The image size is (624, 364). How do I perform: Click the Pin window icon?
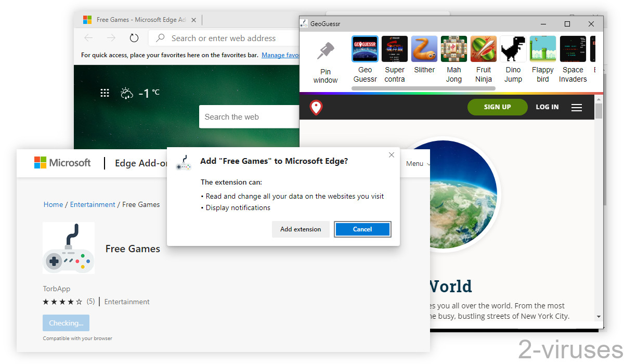point(326,50)
